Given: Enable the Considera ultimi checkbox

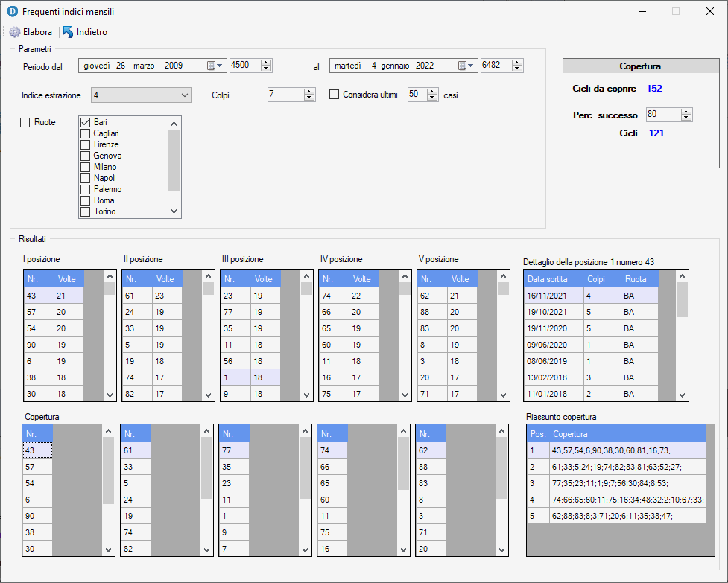Looking at the screenshot, I should point(335,95).
